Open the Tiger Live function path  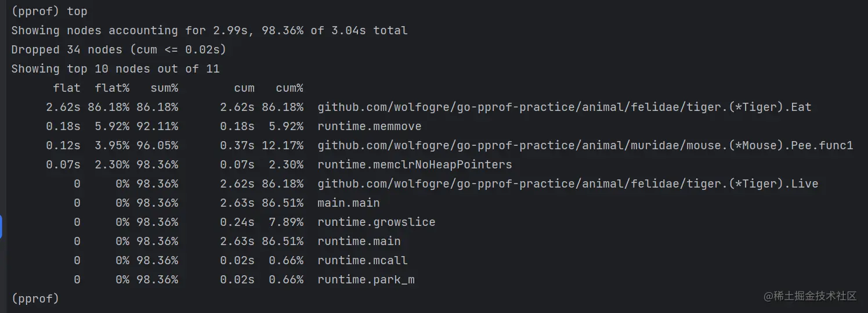tap(567, 184)
